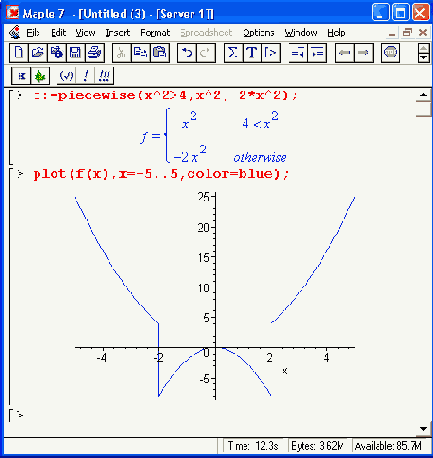Screen dimensions: 433x458
Task: Insert an execution group with the [> icon
Action: pos(271,53)
